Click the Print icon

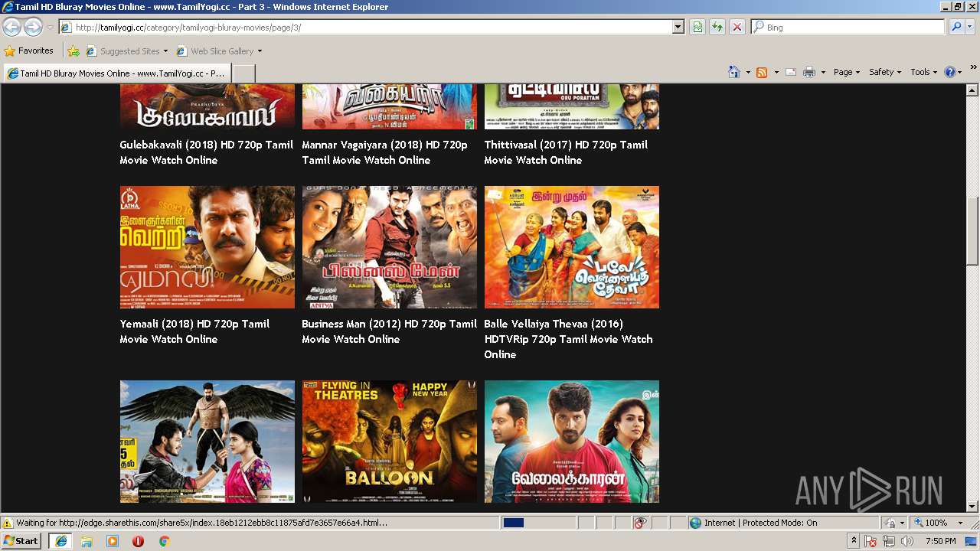[x=809, y=72]
